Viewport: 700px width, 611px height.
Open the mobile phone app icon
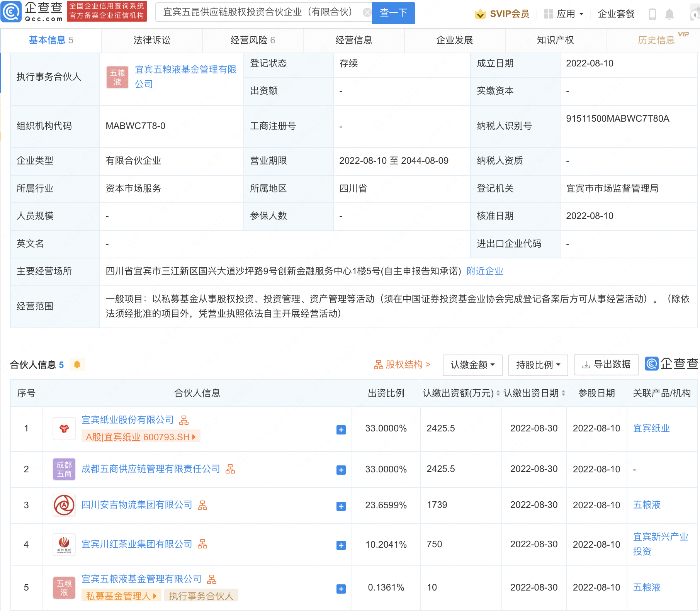(x=652, y=14)
